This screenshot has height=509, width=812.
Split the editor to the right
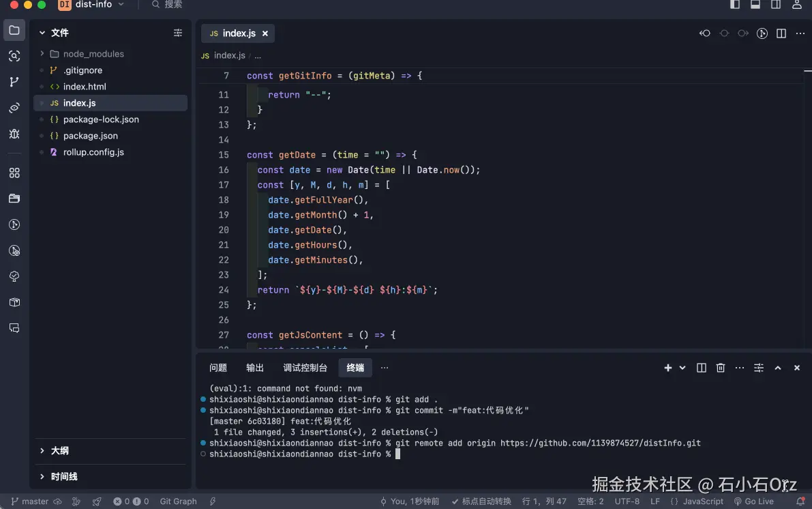pyautogui.click(x=781, y=33)
